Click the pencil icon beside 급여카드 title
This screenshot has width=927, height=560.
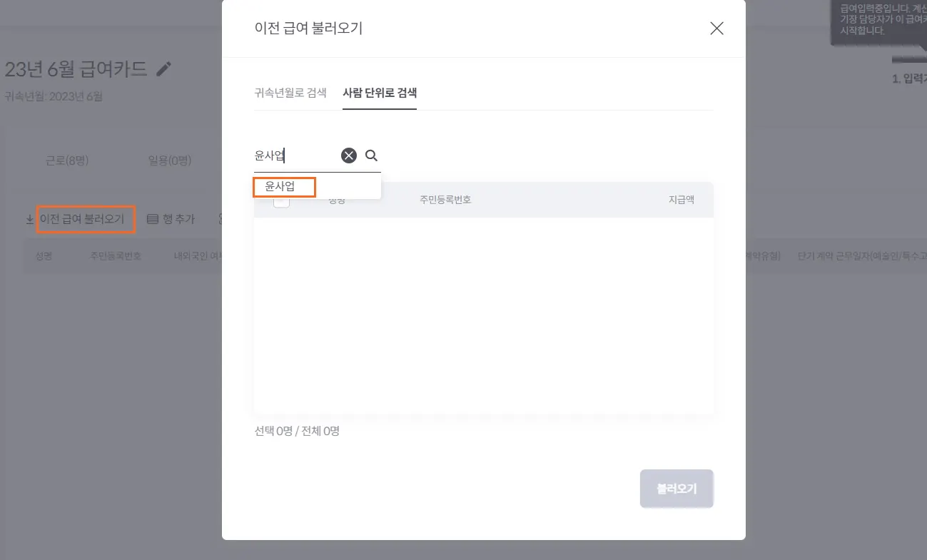pyautogui.click(x=164, y=68)
